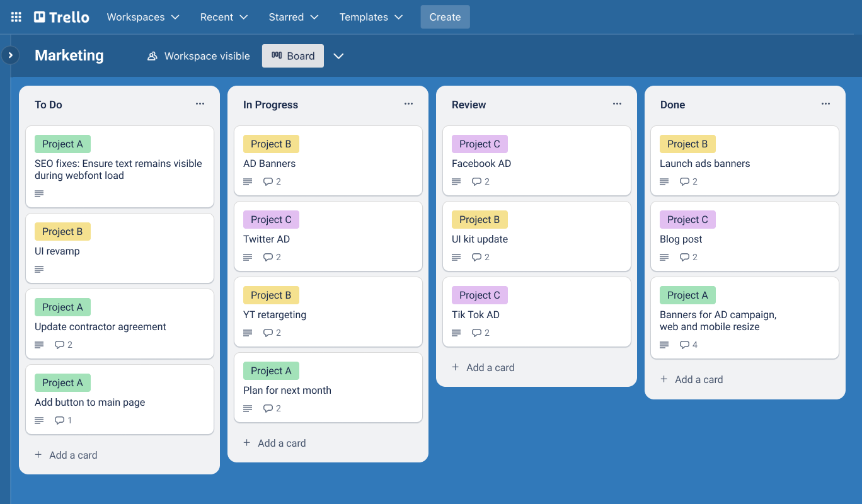The image size is (862, 504).
Task: Open the Recent menu
Action: (224, 17)
